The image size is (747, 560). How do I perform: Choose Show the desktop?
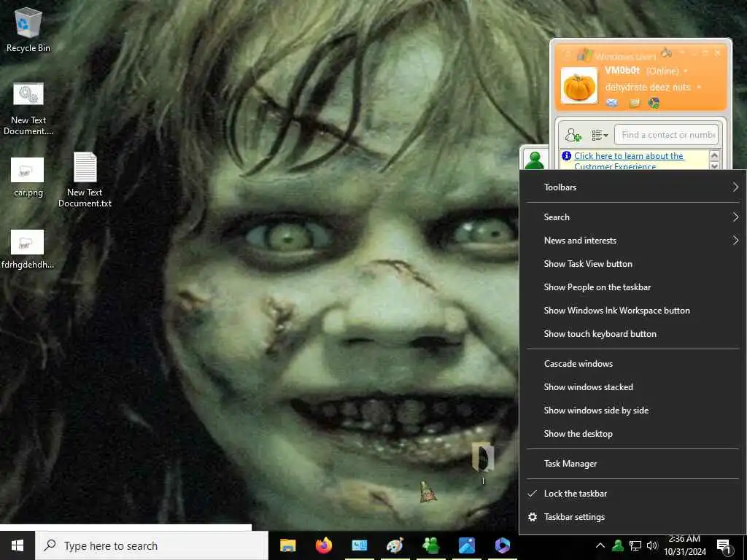tap(633, 434)
